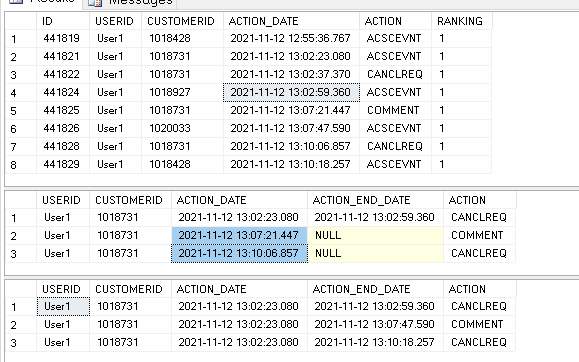The width and height of the screenshot is (579, 362).
Task: Select row header 3 in third grid
Action: pyautogui.click(x=21, y=342)
